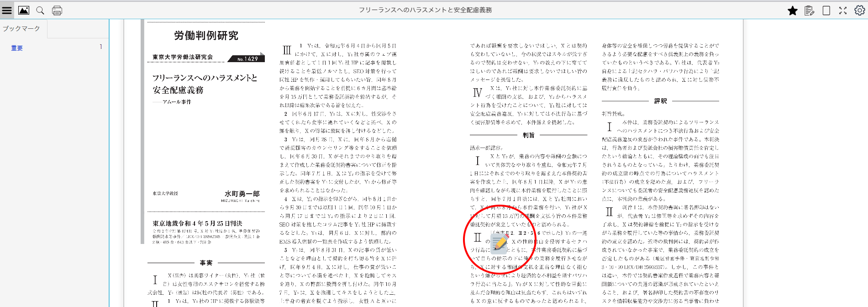
Task: Click the 労働判例研究 heading on the page
Action: coord(206,36)
